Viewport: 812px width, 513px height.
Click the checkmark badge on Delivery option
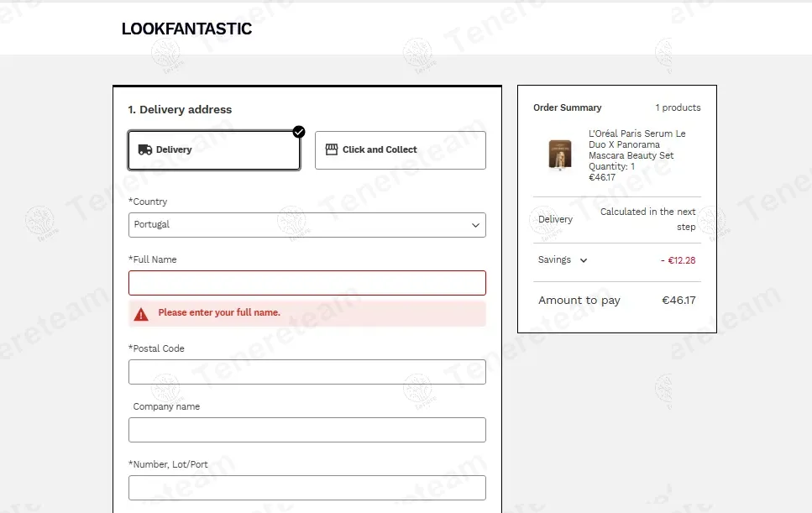pos(299,132)
